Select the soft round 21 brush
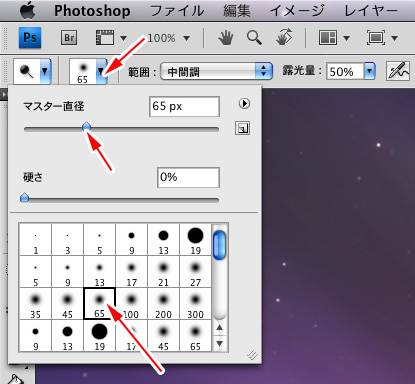This screenshot has height=384, width=415. pos(163,272)
